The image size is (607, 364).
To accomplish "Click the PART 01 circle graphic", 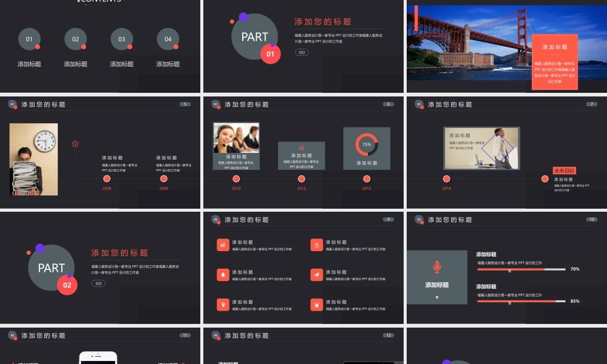I will (x=254, y=37).
